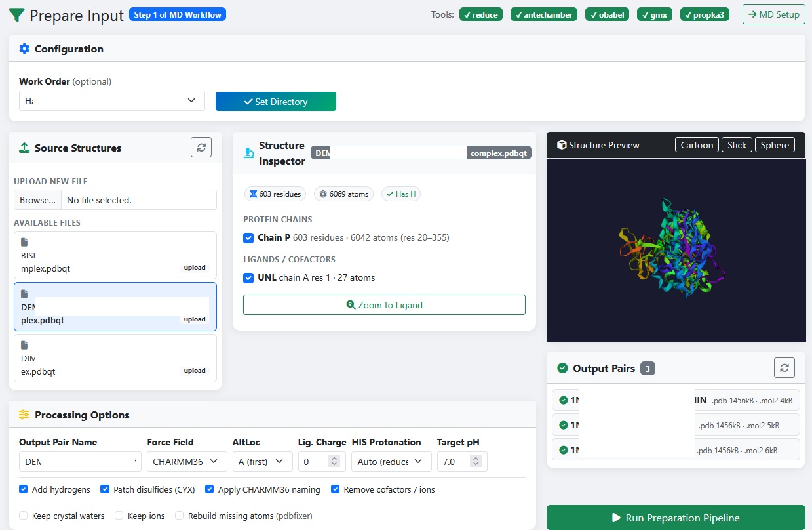The image size is (812, 530).
Task: Click the protein 3D structure preview
Action: [x=676, y=250]
